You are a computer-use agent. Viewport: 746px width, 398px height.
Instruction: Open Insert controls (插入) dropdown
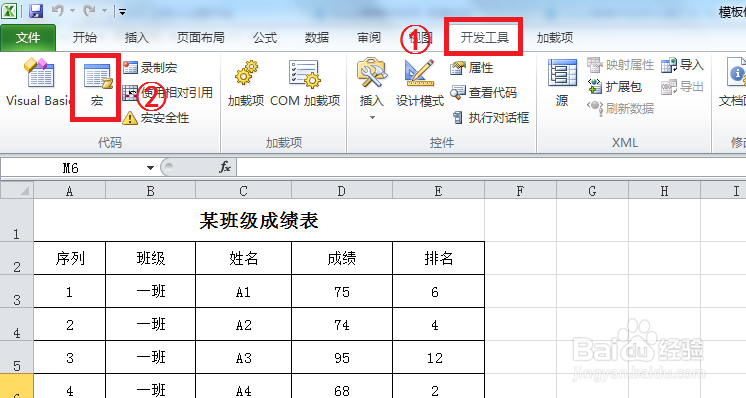coord(372,89)
